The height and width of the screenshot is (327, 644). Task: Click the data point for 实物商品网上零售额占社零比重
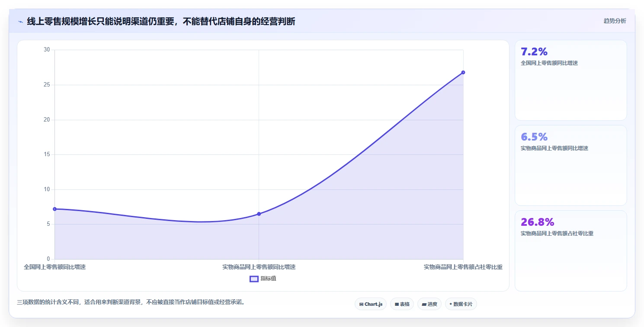pyautogui.click(x=463, y=72)
